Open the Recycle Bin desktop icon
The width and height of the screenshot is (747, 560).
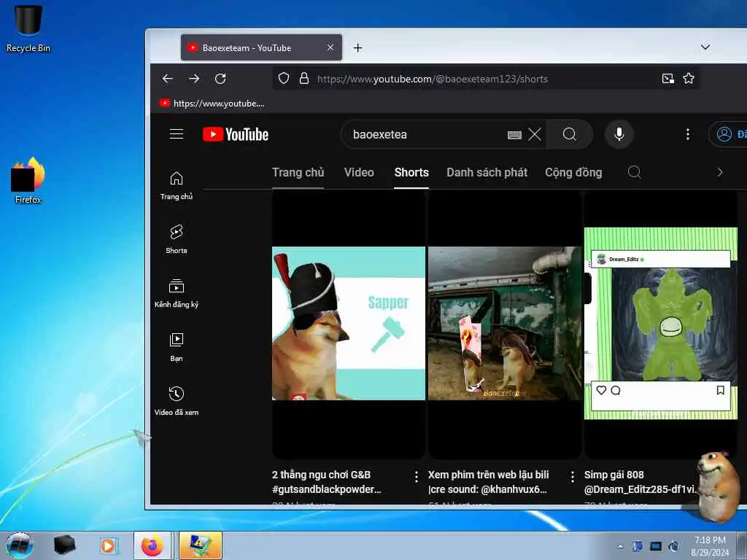click(x=28, y=28)
